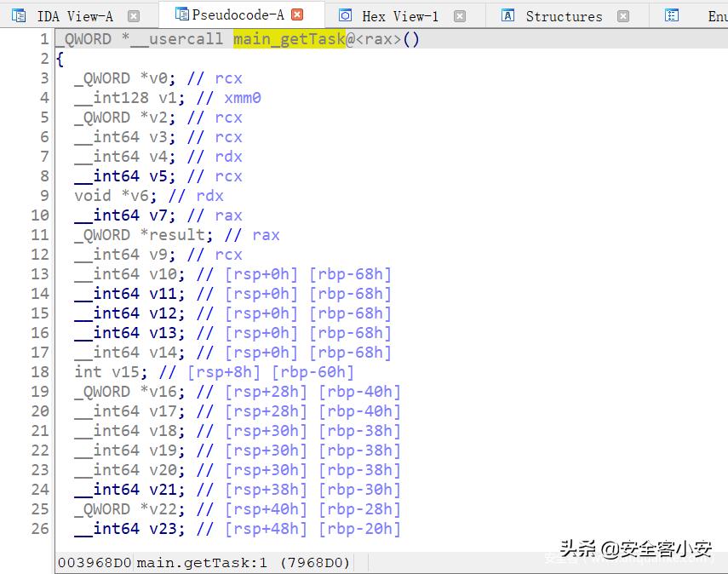This screenshot has width=728, height=574.
Task: Close the Hex View-1 tab
Action: tap(460, 16)
